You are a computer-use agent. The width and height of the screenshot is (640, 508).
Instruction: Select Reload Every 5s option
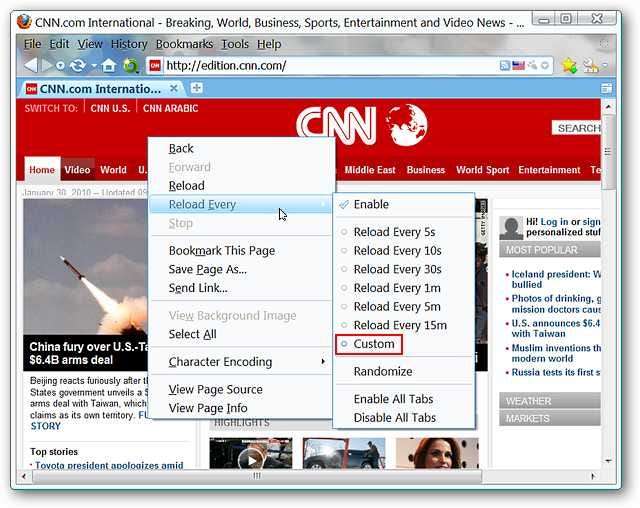tap(404, 232)
